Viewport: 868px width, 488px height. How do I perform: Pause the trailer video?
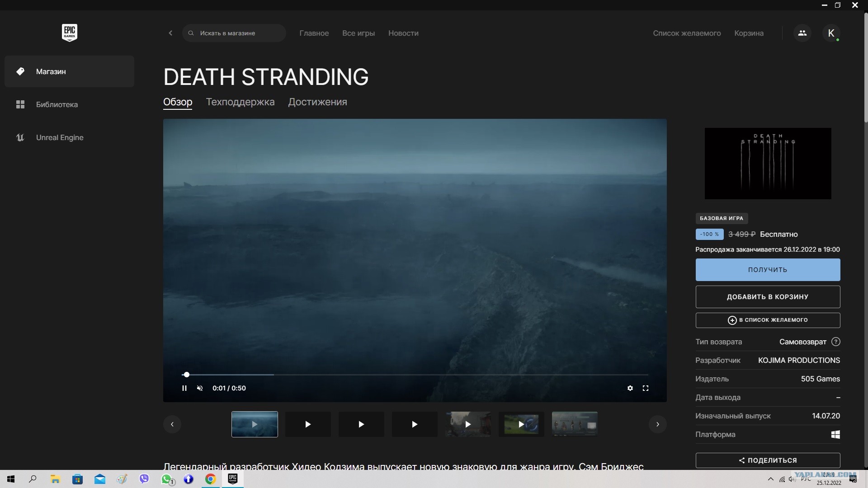(184, 388)
